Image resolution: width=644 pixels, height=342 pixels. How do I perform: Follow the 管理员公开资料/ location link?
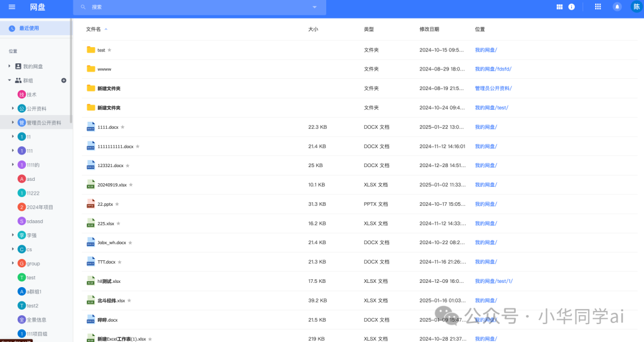493,88
